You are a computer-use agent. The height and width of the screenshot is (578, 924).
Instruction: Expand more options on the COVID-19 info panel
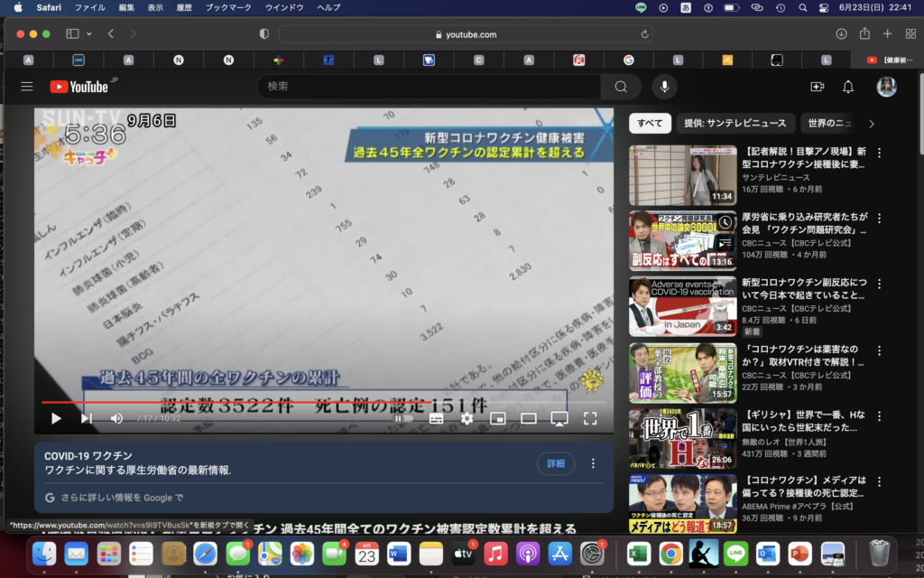point(593,463)
